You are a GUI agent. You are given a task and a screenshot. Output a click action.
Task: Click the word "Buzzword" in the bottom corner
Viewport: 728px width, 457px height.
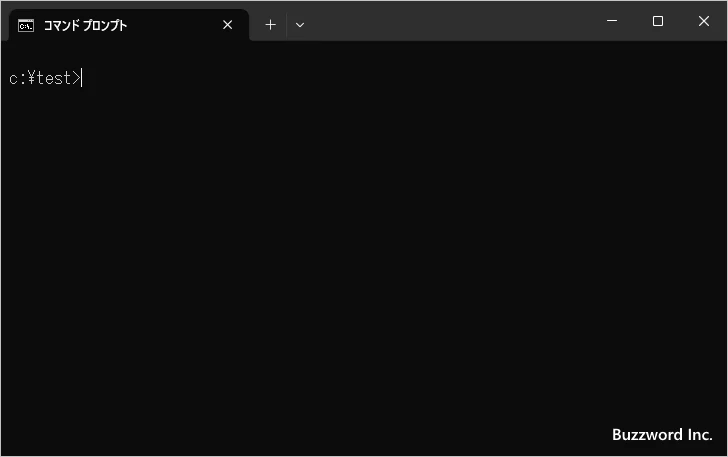click(x=646, y=435)
